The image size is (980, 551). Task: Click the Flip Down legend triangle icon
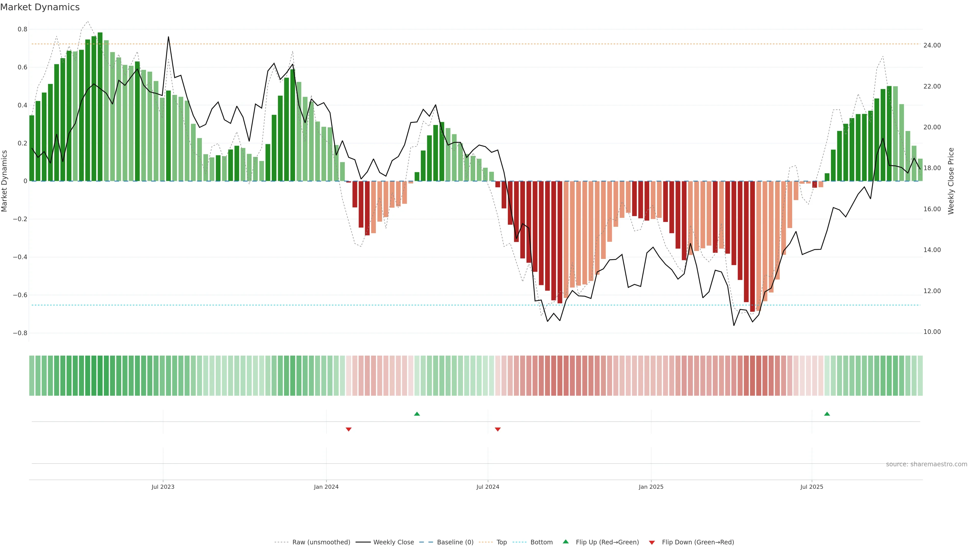[x=652, y=542]
